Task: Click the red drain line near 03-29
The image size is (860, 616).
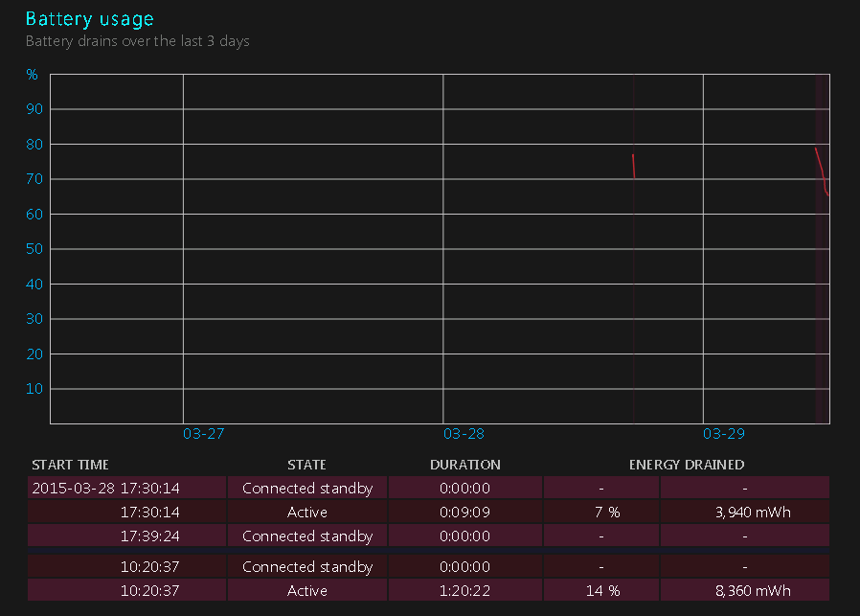Action: (x=821, y=171)
